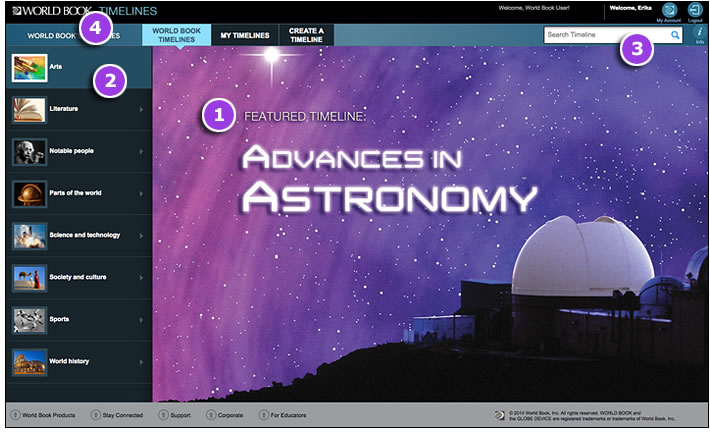Open the My Timelines tab

pyautogui.click(x=245, y=35)
